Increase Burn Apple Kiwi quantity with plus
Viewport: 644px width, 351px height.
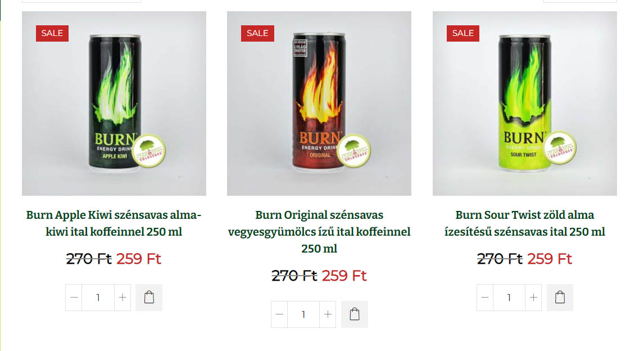123,297
